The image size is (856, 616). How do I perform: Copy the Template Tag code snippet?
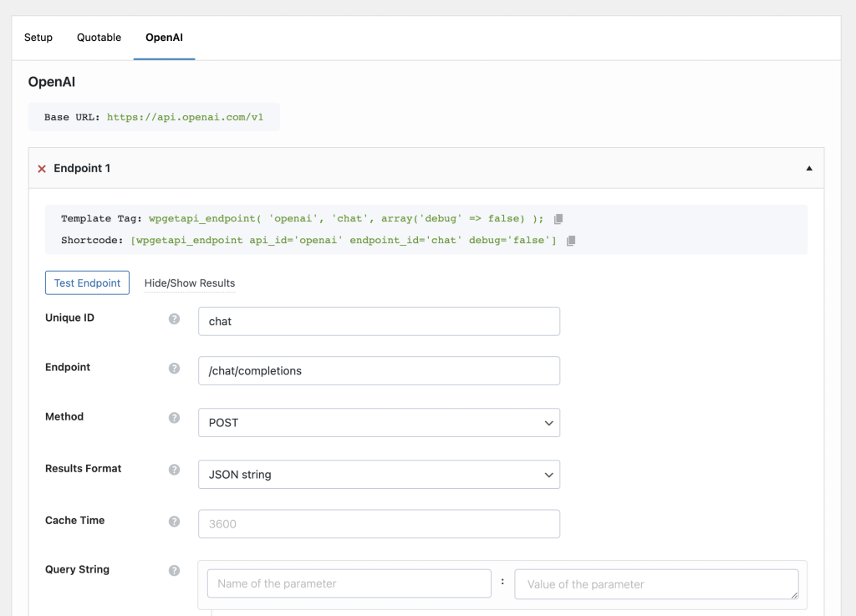click(x=558, y=219)
